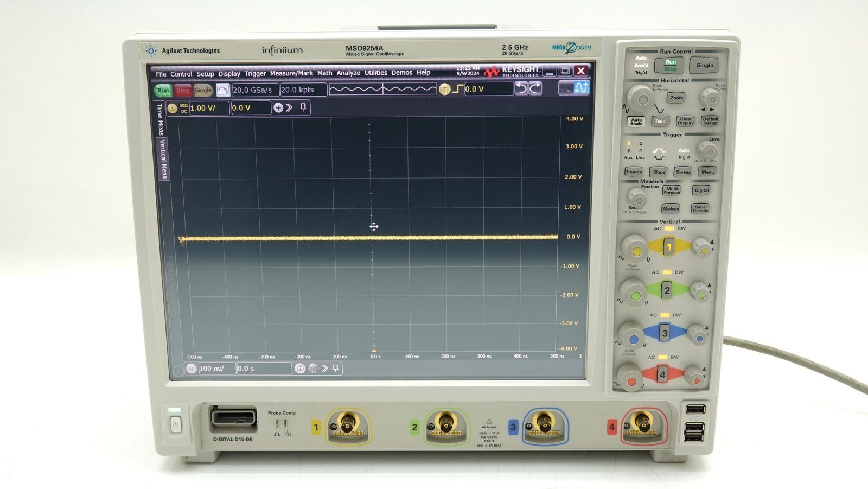Viewport: 868px width, 489px height.
Task: Open the Control menu
Action: (x=181, y=74)
